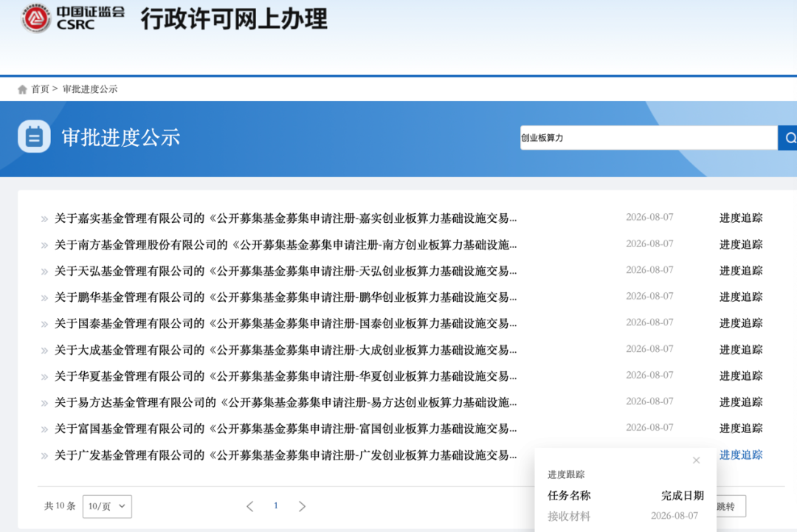
Task: Select page number 1
Action: point(275,505)
